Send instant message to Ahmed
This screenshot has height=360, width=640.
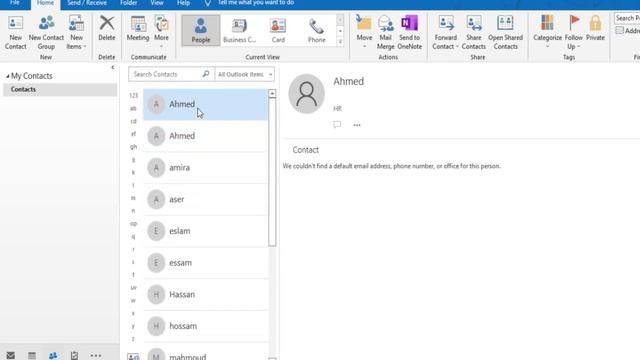(337, 124)
